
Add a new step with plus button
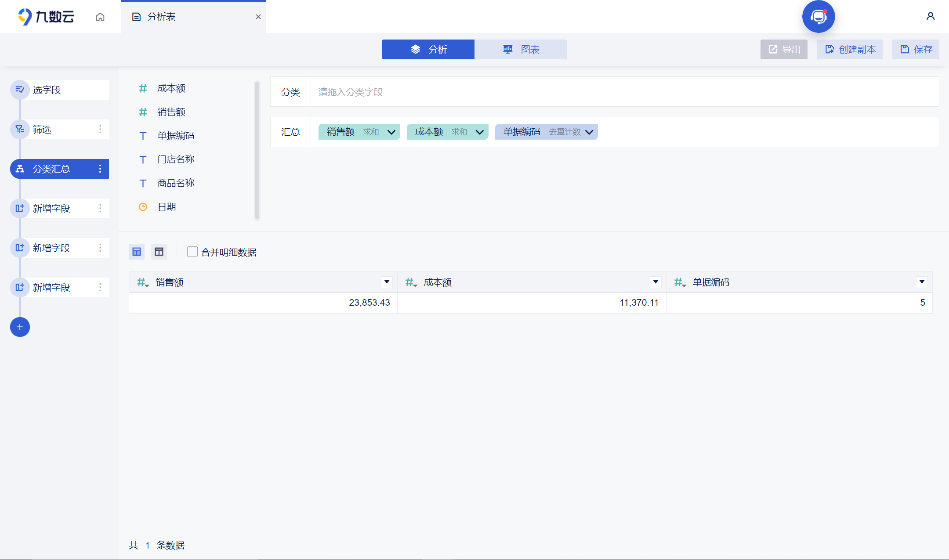tap(20, 327)
